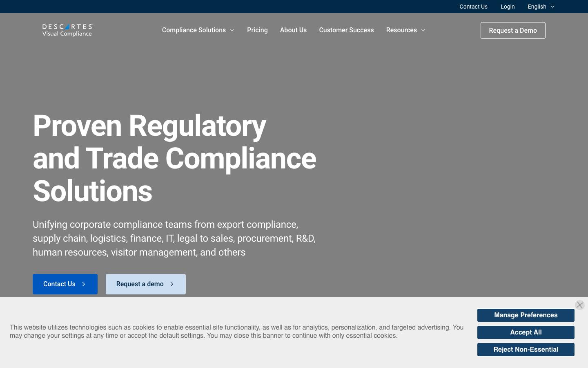Click the Descartes Visual Compliance logo
This screenshot has height=368, width=588.
tap(68, 30)
